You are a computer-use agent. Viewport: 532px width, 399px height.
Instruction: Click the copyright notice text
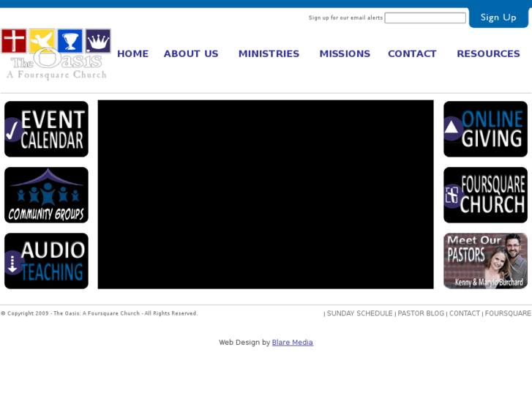[99, 313]
